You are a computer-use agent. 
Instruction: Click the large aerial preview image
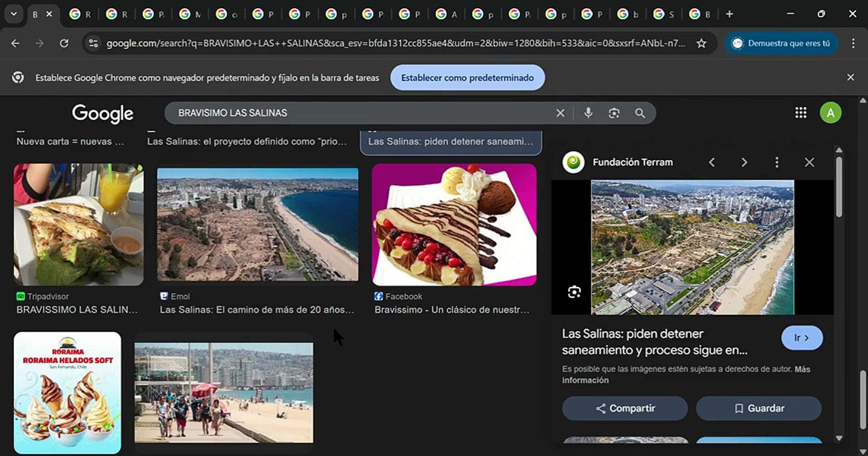coord(692,247)
